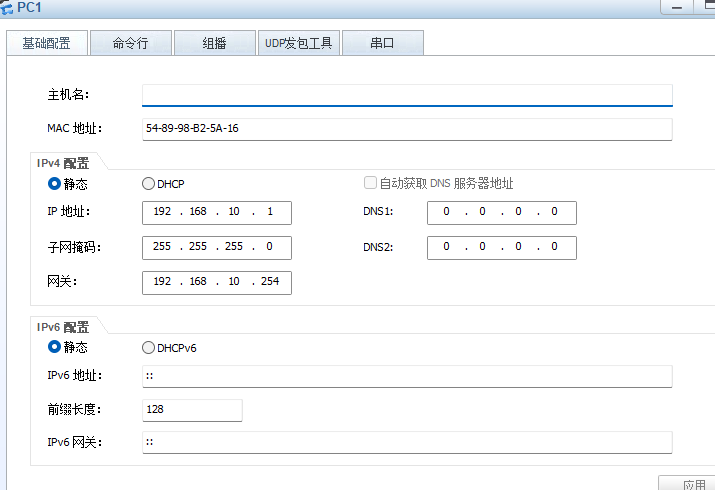Viewport: 715px width, 490px height.
Task: Click the IPv4 网关 field showing 192.168.10.254
Action: pos(217,282)
